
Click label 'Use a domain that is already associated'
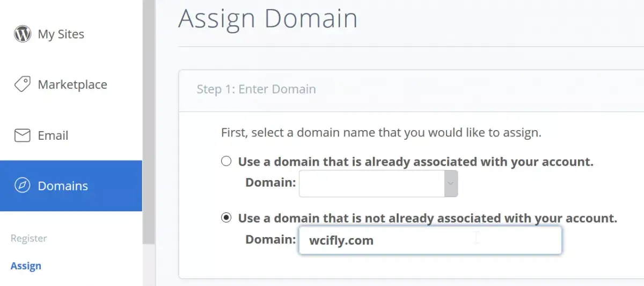[416, 162]
